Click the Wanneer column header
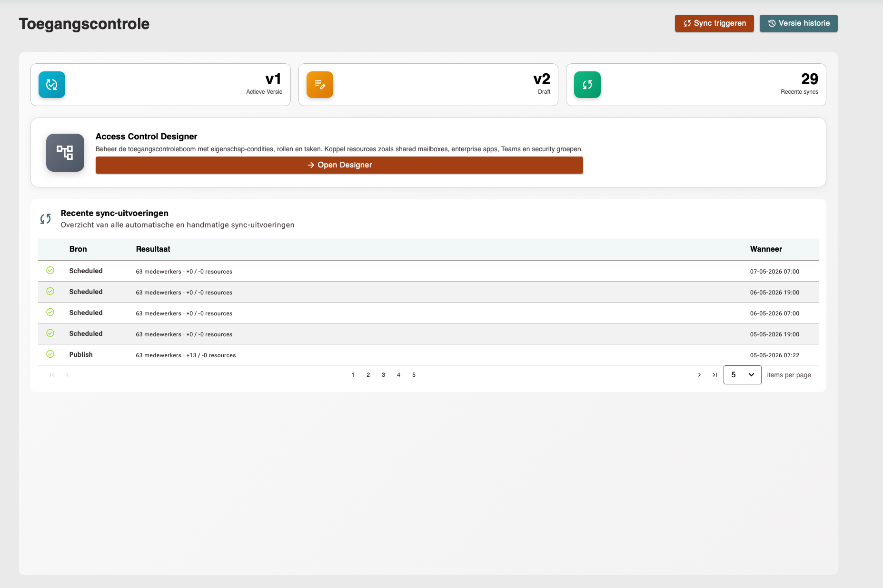 point(766,249)
